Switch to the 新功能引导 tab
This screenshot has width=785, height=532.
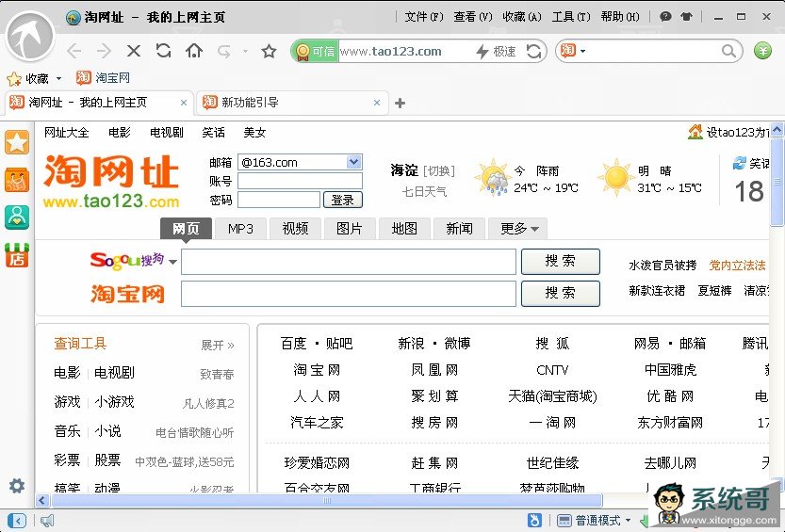coord(292,103)
